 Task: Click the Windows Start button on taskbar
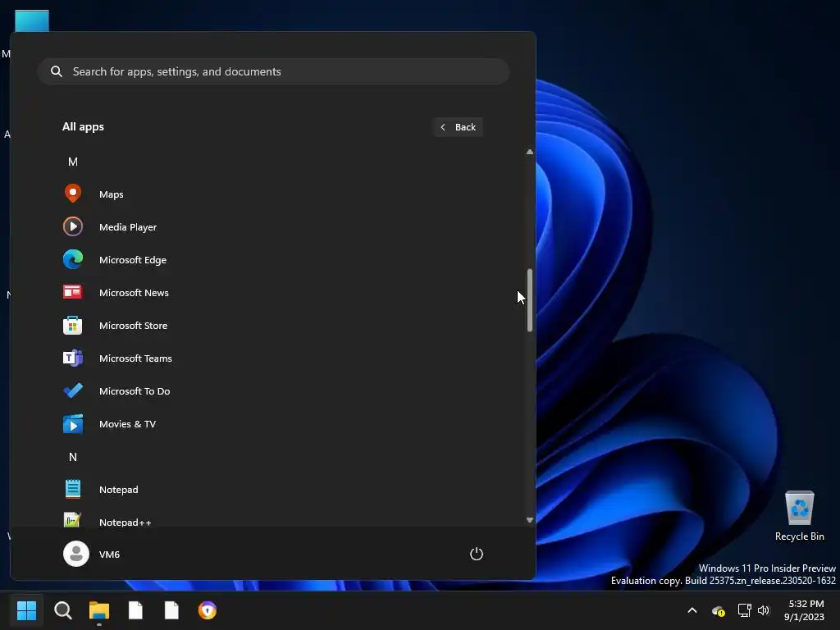26,610
